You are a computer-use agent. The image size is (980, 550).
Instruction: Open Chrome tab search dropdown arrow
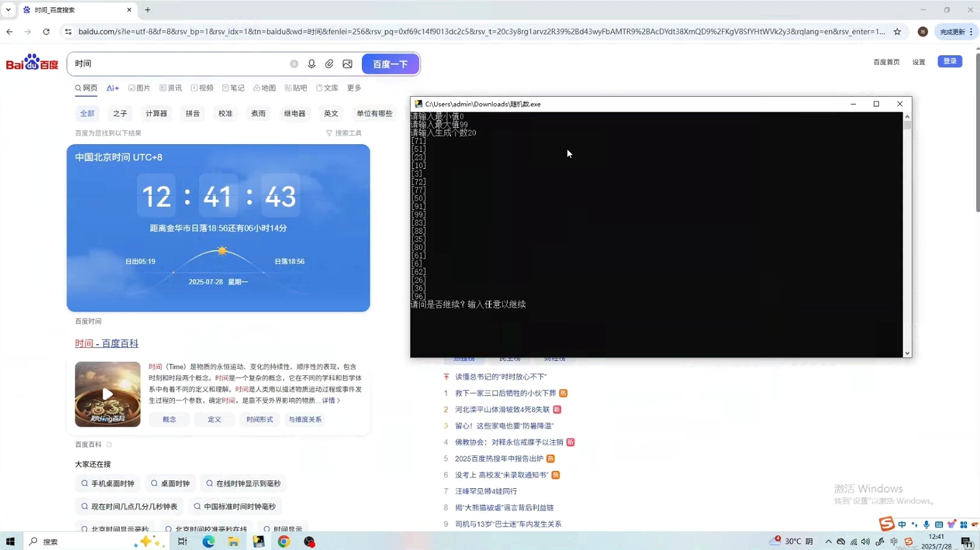tap(8, 10)
